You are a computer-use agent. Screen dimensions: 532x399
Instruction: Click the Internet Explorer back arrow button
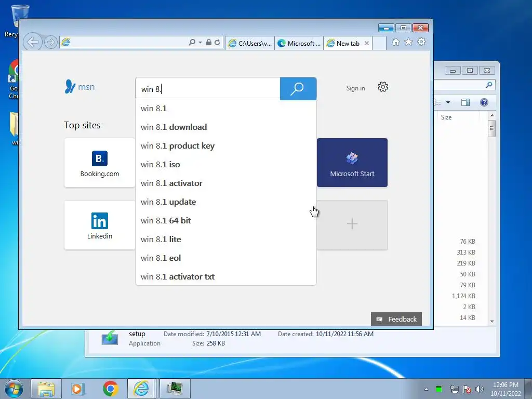click(x=33, y=43)
